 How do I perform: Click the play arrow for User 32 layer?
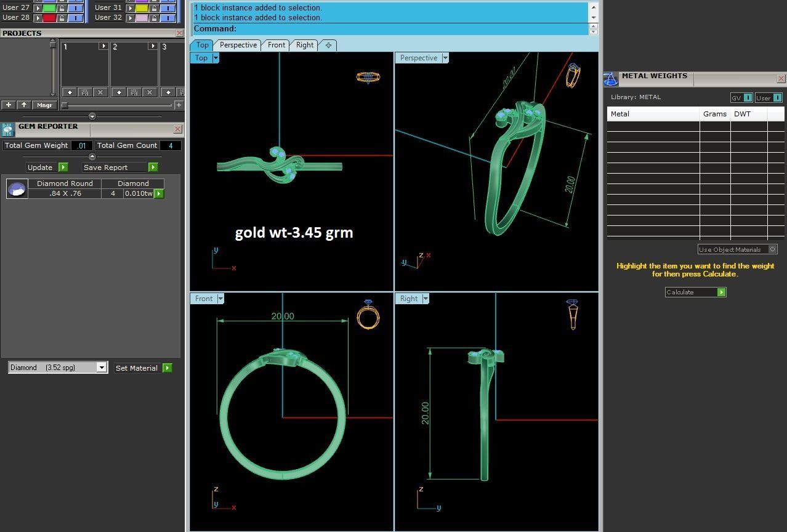click(x=130, y=18)
